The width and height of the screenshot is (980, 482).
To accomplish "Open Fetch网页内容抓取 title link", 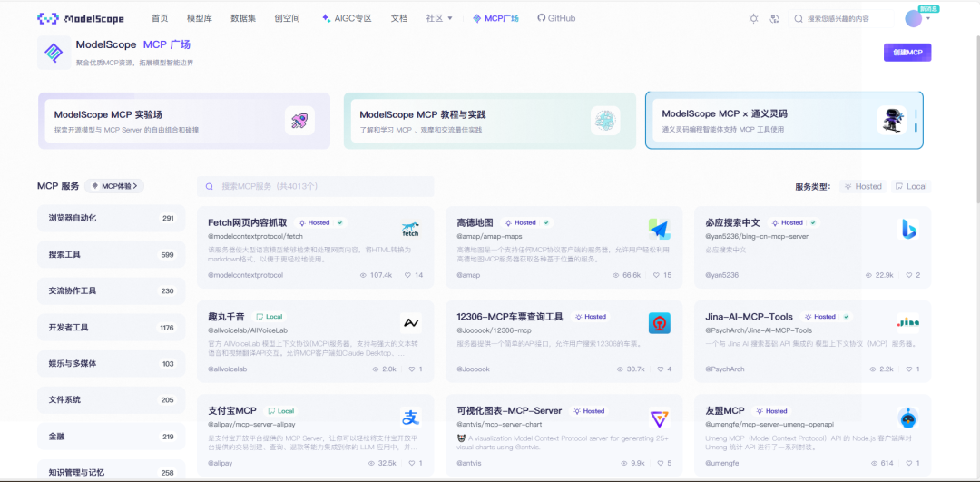I will 248,222.
